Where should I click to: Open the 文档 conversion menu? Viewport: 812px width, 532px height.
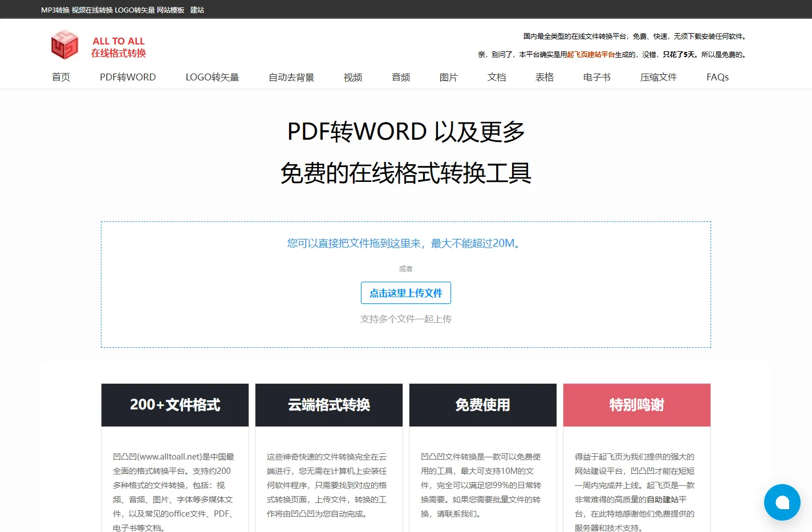[497, 77]
